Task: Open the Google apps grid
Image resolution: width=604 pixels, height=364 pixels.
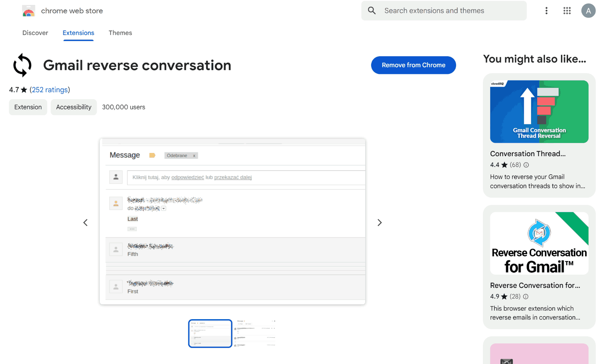Action: click(567, 11)
